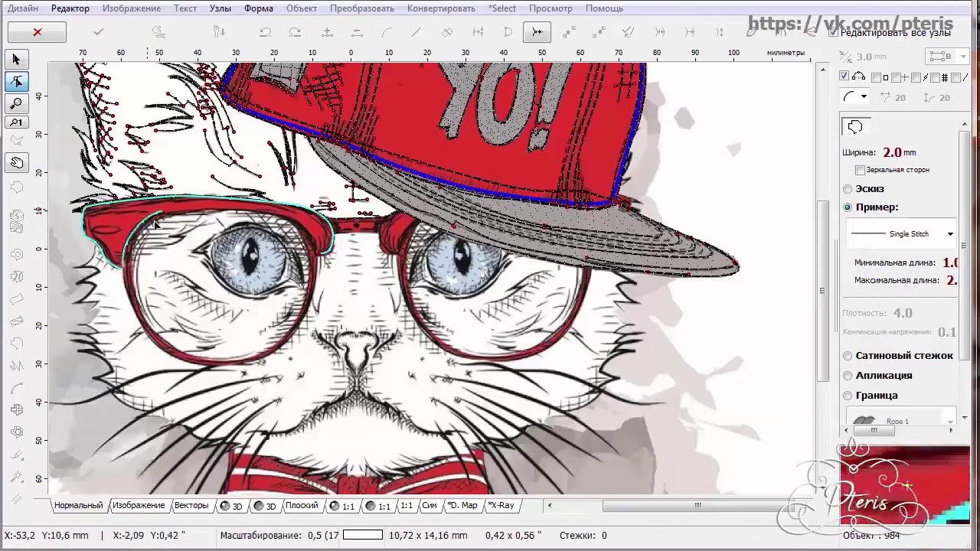Viewport: 980px width, 551px height.
Task: Open the 'Преобразовать' menu
Action: click(x=362, y=8)
